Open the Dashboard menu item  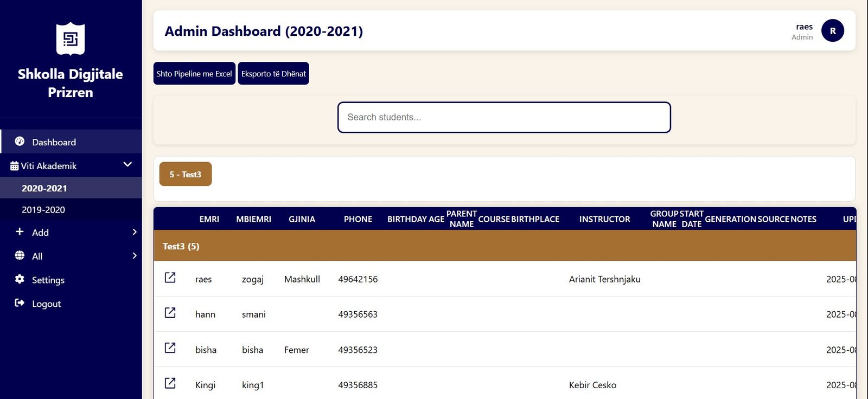pyautogui.click(x=71, y=141)
